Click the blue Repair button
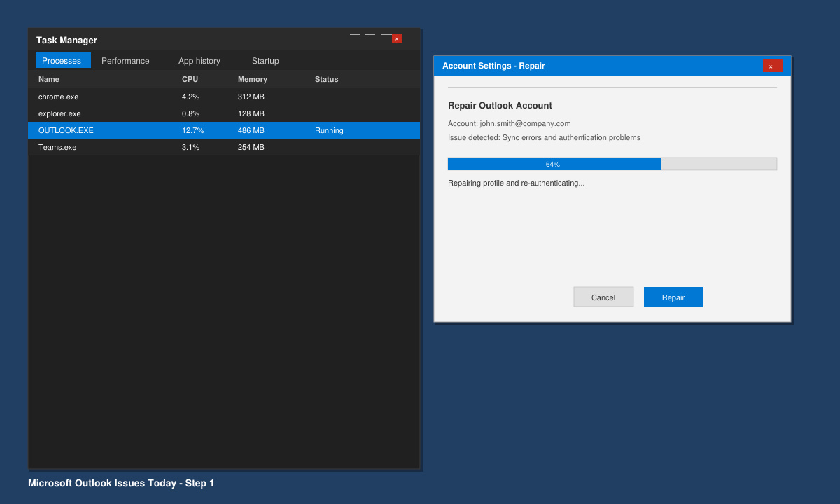 (673, 297)
